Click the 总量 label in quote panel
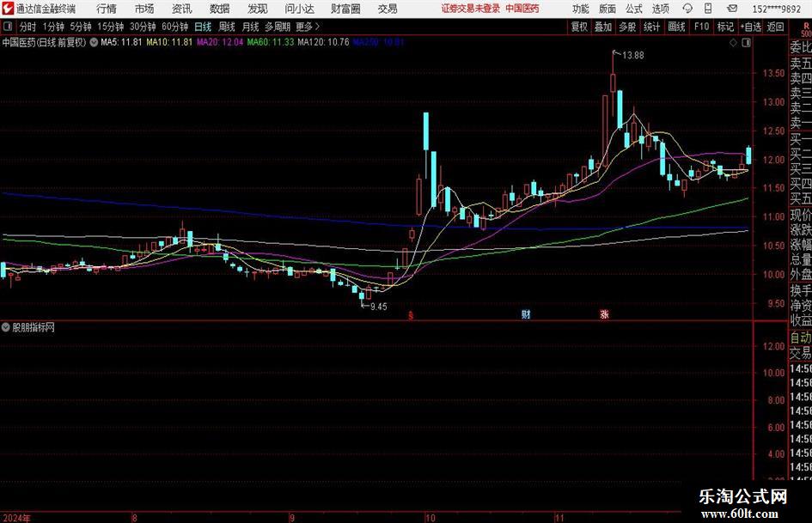 pos(801,259)
